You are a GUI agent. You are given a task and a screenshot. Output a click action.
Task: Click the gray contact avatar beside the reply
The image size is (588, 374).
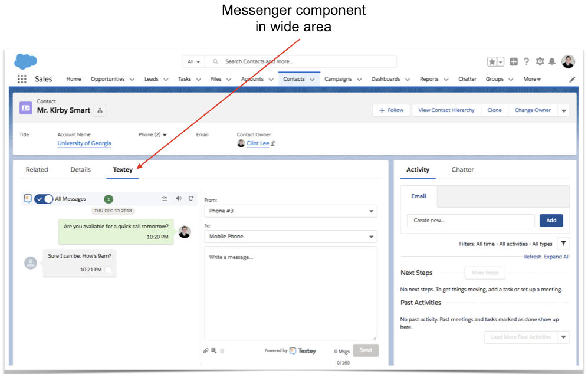31,263
